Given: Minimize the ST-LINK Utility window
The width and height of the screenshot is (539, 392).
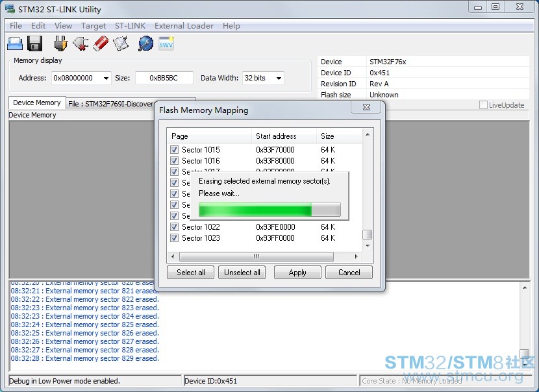Looking at the screenshot, I should [478, 7].
